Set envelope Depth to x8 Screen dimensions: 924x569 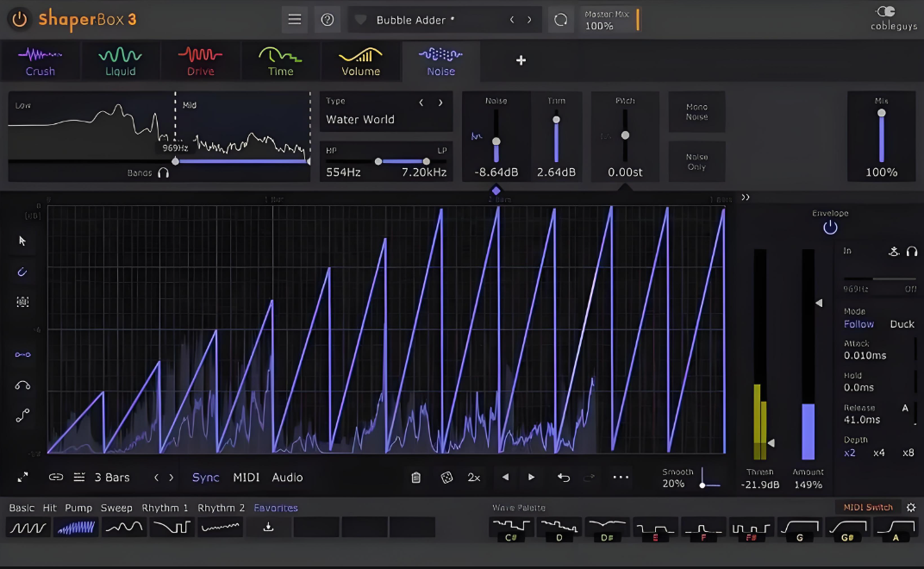coord(908,453)
